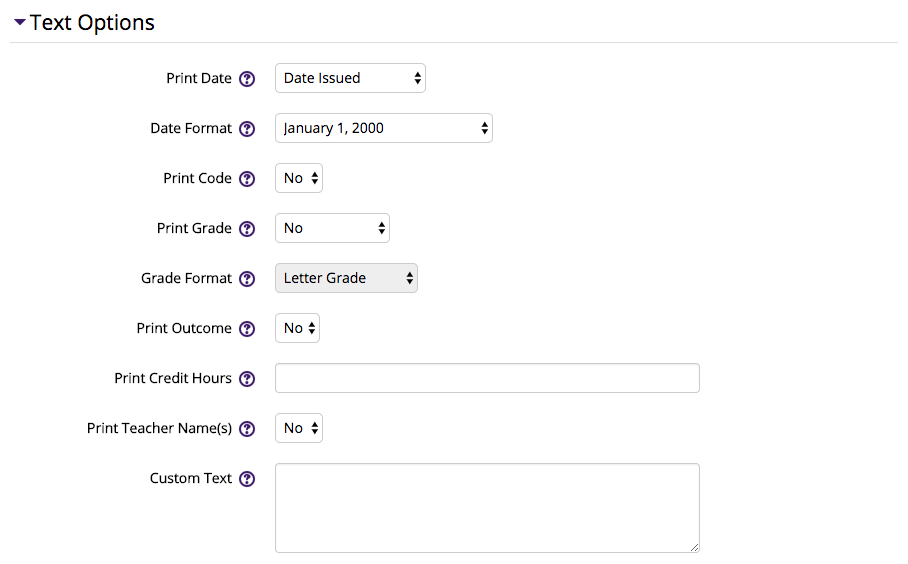Screen dimensions: 908x564
Task: Click the Print Credit Hours help icon
Action: pos(247,379)
